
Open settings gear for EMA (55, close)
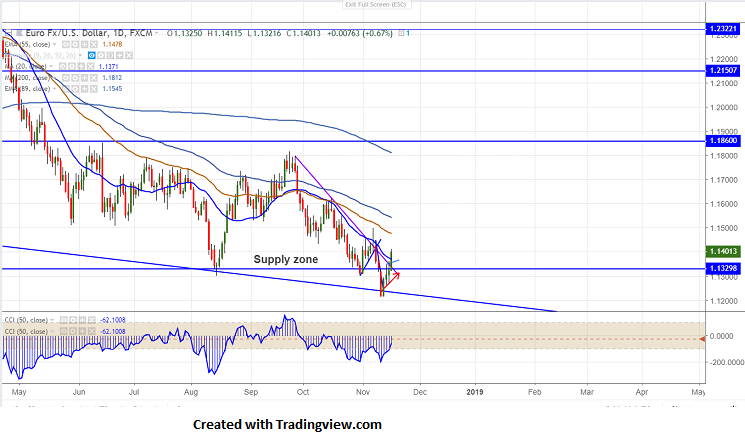[x=75, y=44]
